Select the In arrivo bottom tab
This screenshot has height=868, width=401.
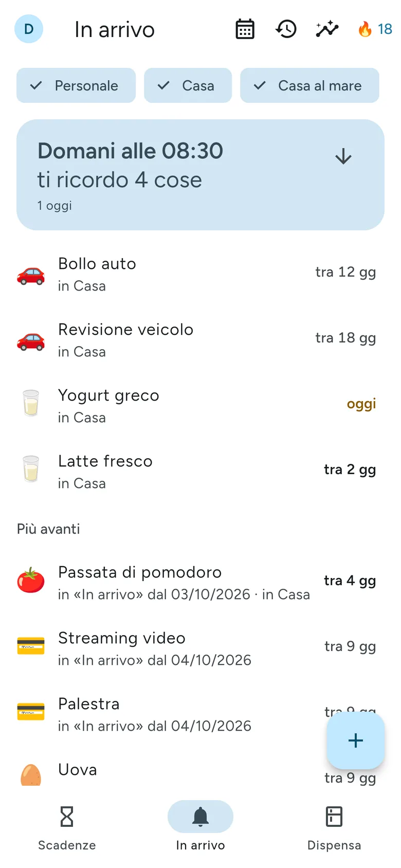click(x=200, y=828)
